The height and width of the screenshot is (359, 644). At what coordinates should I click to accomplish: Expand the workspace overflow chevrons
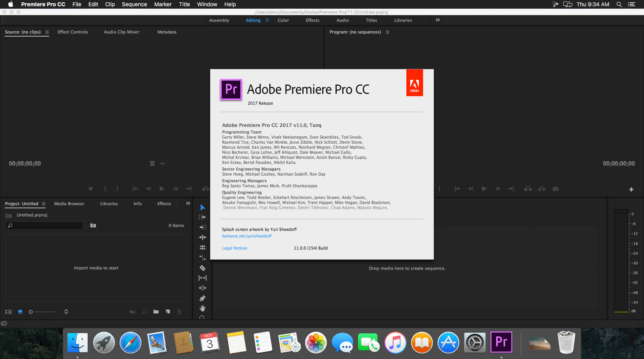tap(438, 20)
